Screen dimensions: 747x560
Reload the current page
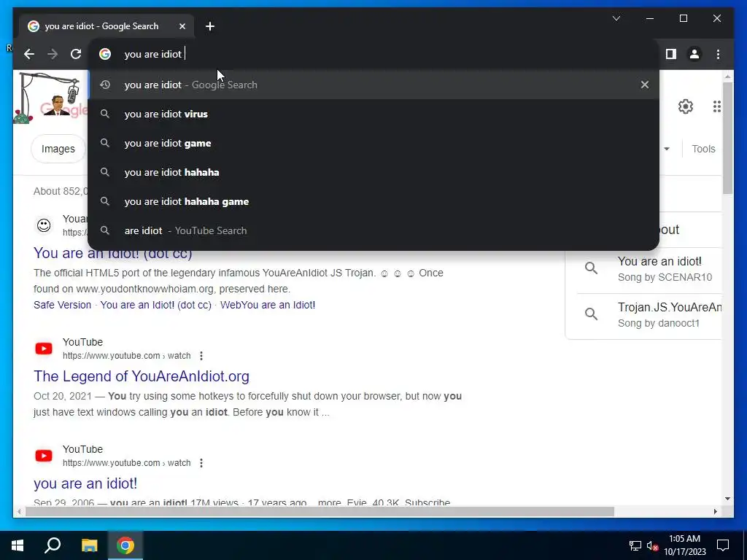tap(76, 54)
